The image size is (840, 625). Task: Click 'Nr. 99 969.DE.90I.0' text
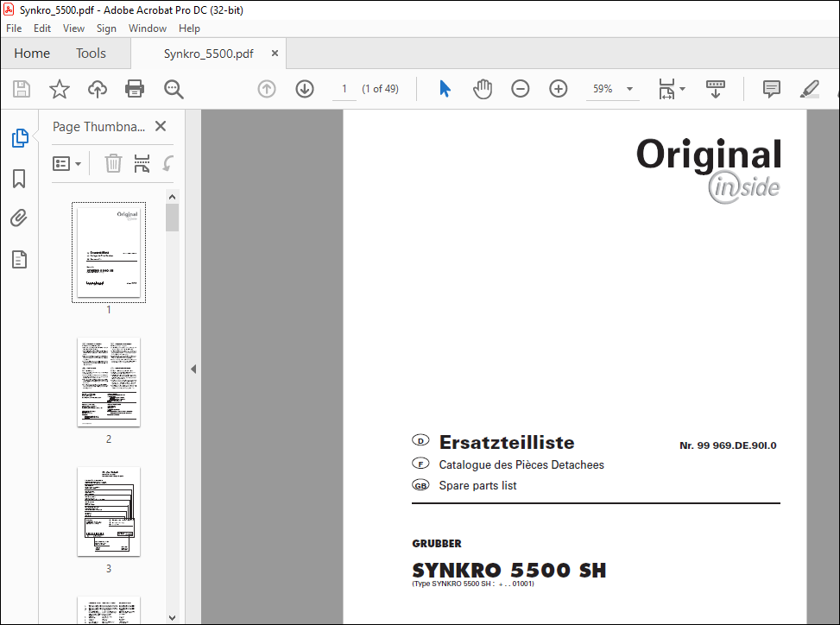(x=728, y=445)
